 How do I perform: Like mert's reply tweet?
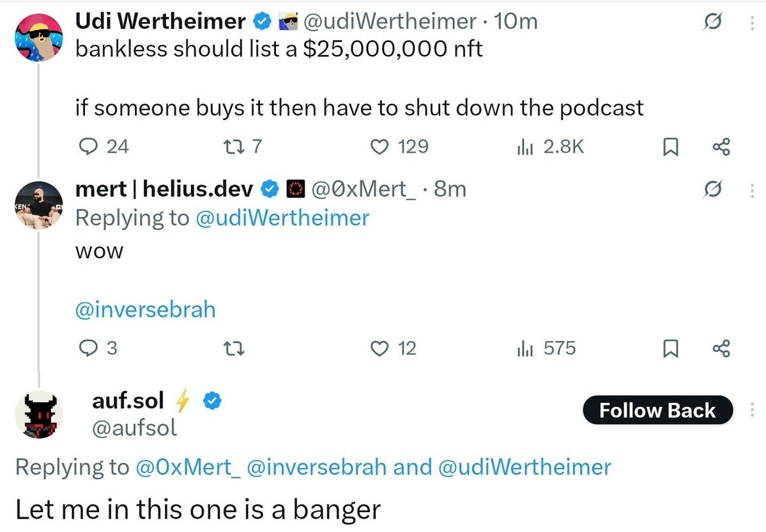pyautogui.click(x=380, y=349)
